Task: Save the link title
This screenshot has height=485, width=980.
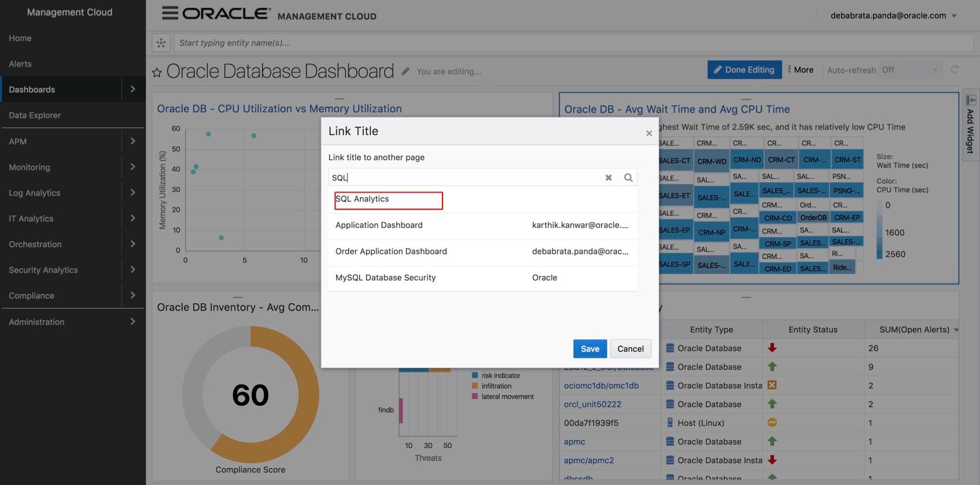Action: coord(589,349)
